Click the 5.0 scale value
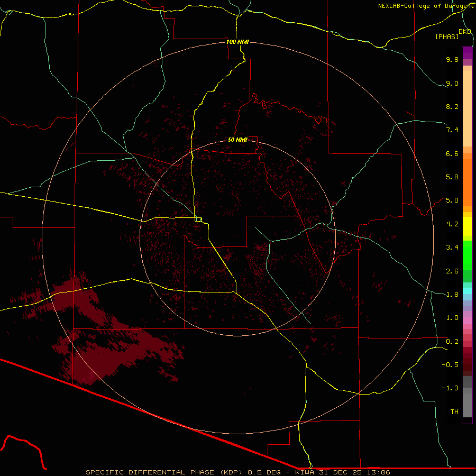 coord(452,200)
